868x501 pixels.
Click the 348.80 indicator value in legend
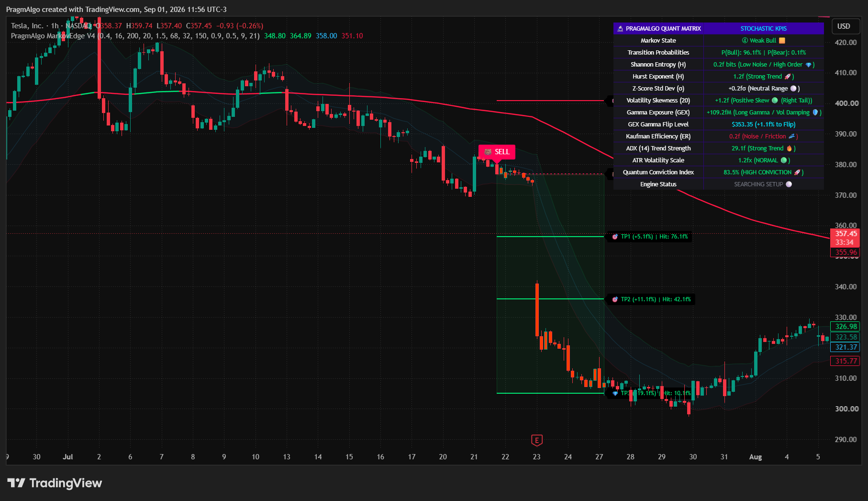point(275,36)
